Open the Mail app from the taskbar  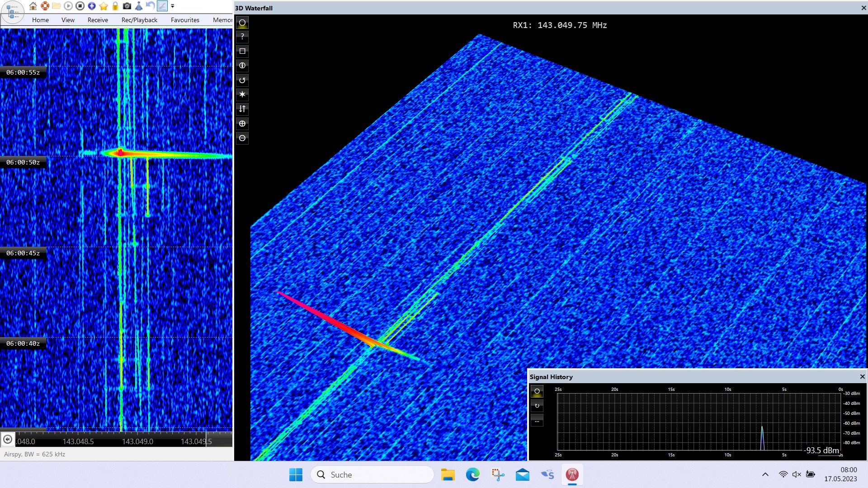[523, 474]
